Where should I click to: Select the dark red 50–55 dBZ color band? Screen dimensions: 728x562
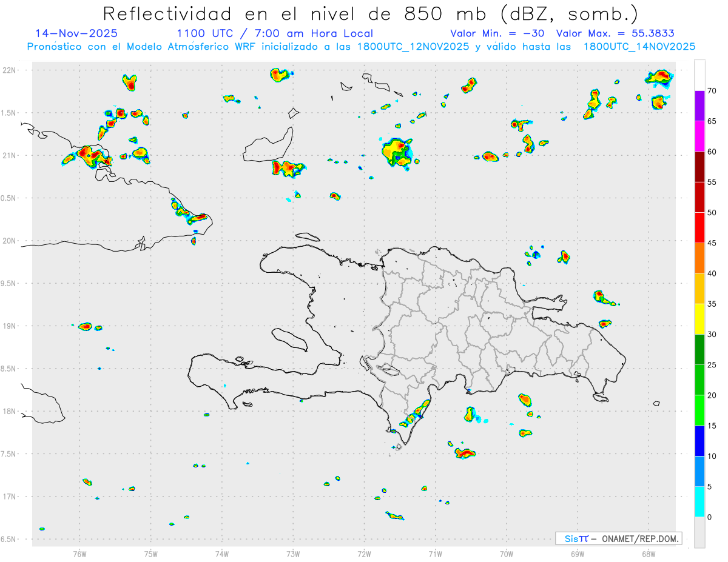point(699,197)
